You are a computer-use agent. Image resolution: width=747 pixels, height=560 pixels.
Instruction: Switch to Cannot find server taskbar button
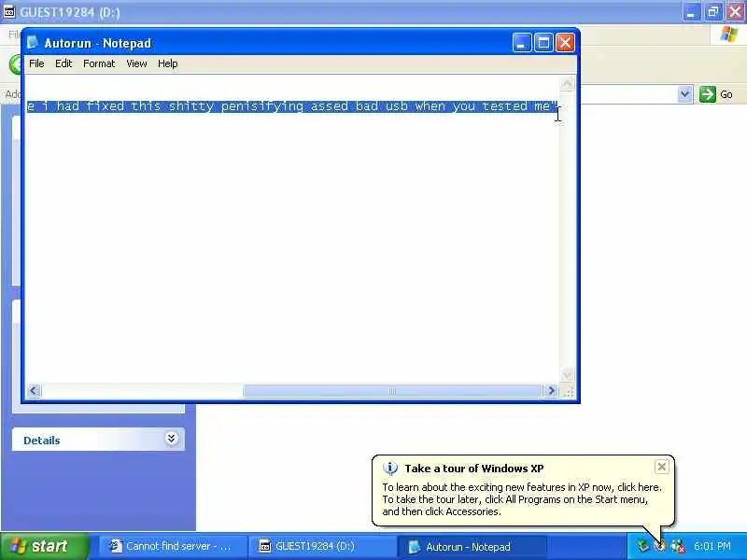pos(173,546)
